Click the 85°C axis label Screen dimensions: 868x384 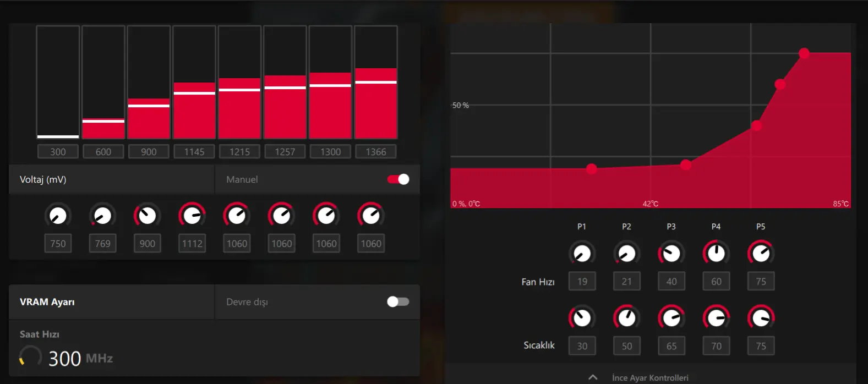pos(841,204)
